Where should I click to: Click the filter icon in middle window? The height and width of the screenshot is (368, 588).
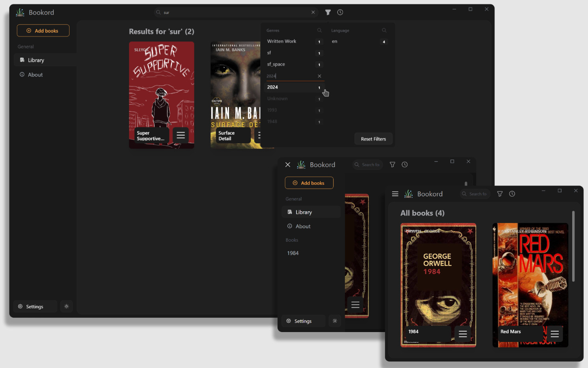(x=393, y=165)
